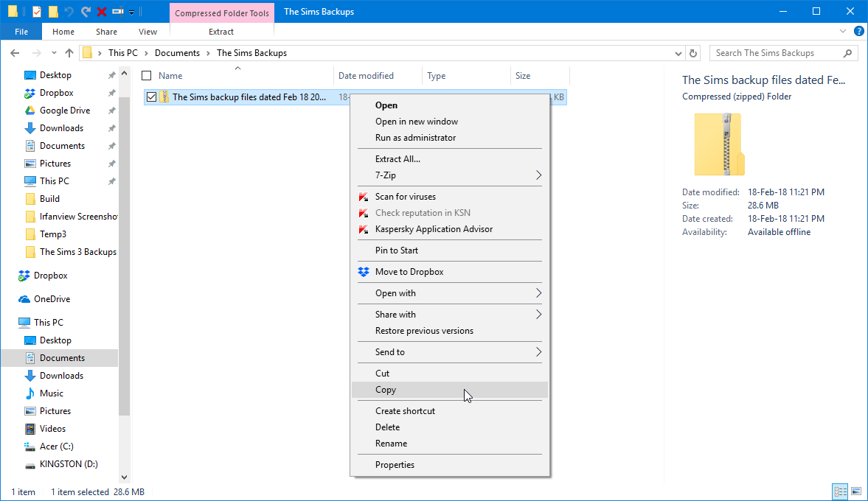
Task: Click Documents in the address bar breadcrumb
Action: (x=177, y=53)
